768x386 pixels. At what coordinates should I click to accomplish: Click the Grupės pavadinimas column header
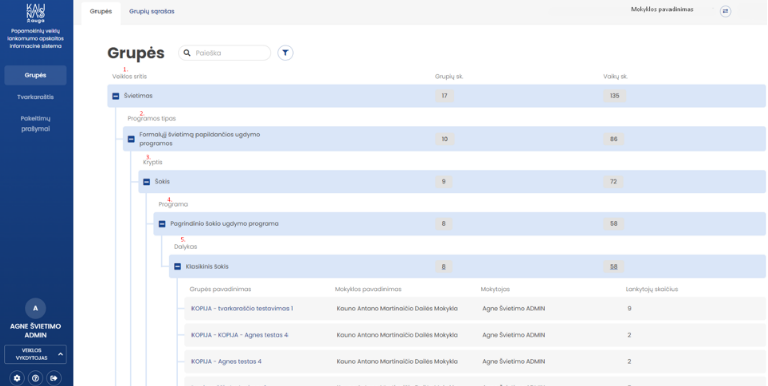pos(220,290)
